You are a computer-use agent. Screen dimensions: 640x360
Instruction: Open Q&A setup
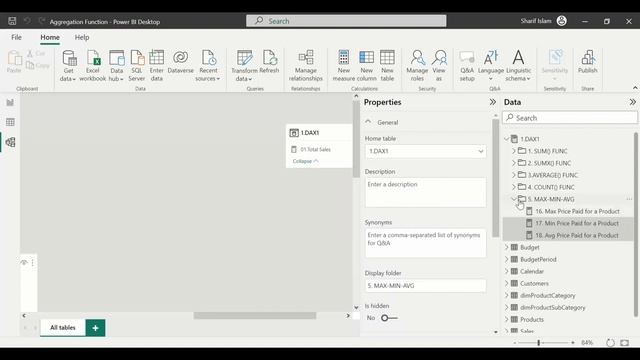[467, 66]
